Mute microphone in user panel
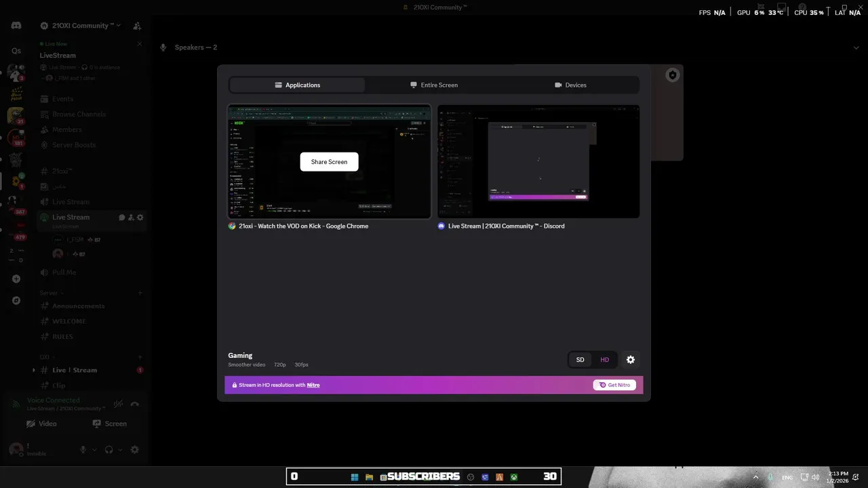Screen dimensions: 868x488 pos(83,449)
